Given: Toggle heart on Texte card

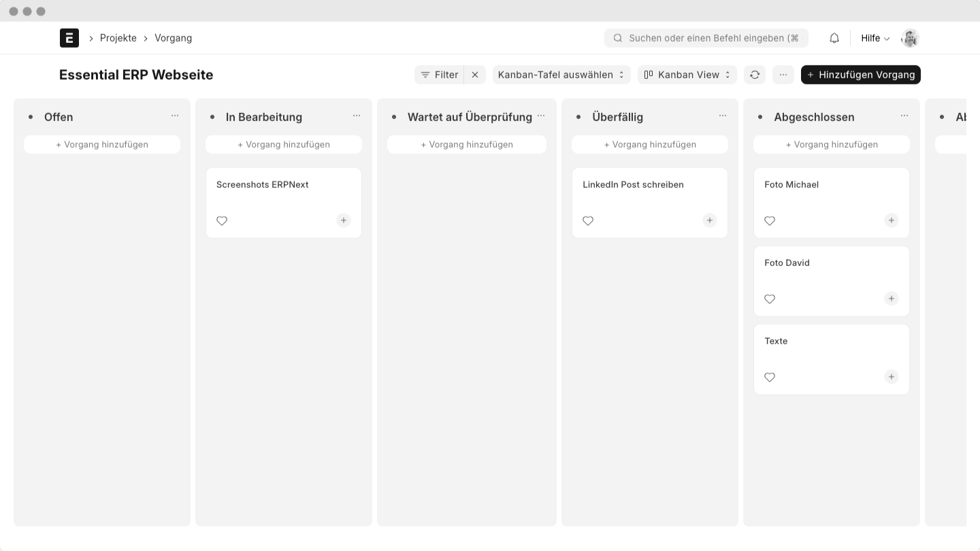Looking at the screenshot, I should click(770, 378).
